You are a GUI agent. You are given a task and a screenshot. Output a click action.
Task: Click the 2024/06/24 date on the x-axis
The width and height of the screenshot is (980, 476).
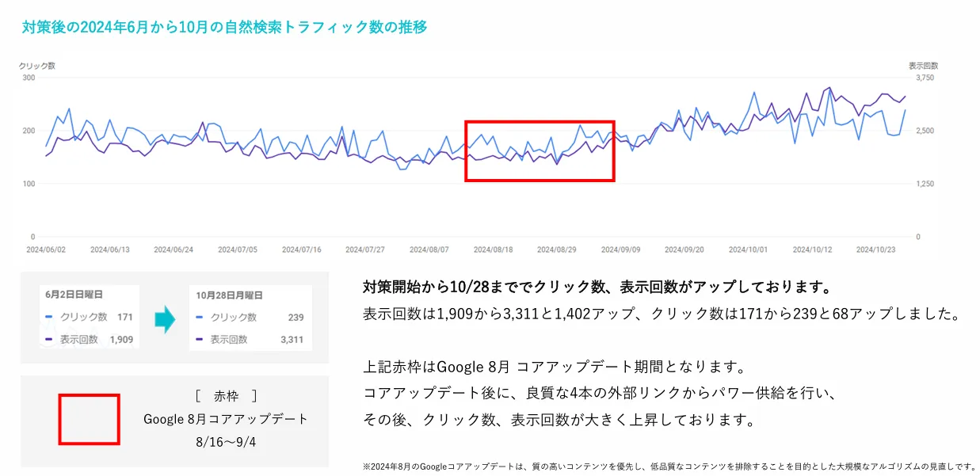(x=174, y=249)
